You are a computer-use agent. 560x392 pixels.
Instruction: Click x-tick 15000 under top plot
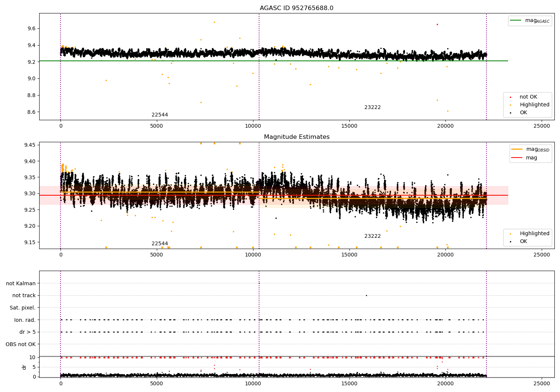(349, 126)
